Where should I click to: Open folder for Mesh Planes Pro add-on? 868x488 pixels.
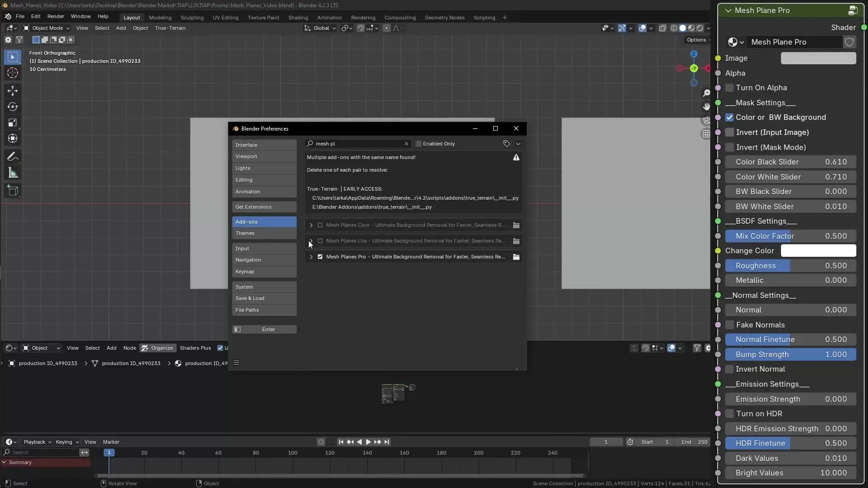click(x=516, y=257)
